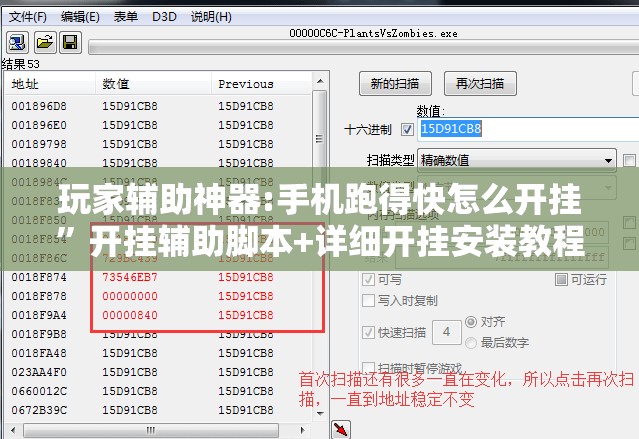Click the scan progress bar below process name
Image resolution: width=639 pixels, height=439 pixels.
[x=364, y=47]
